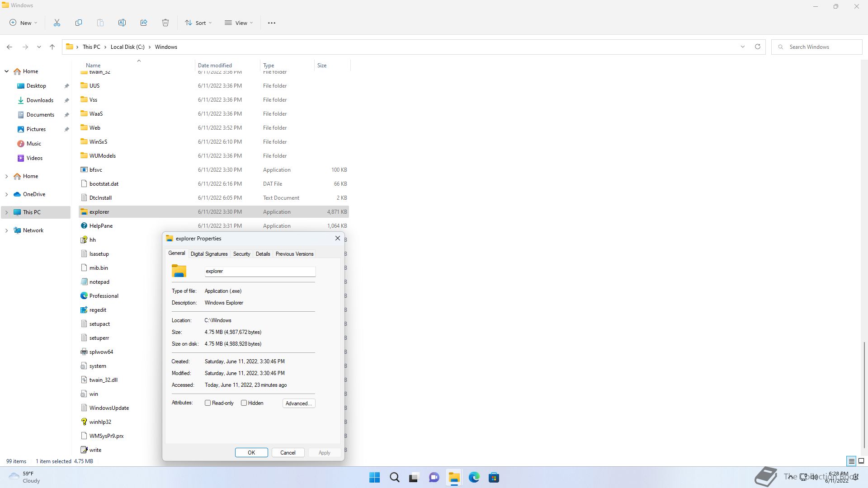Expand the This PC tree node
The width and height of the screenshot is (868, 488).
pos(6,212)
